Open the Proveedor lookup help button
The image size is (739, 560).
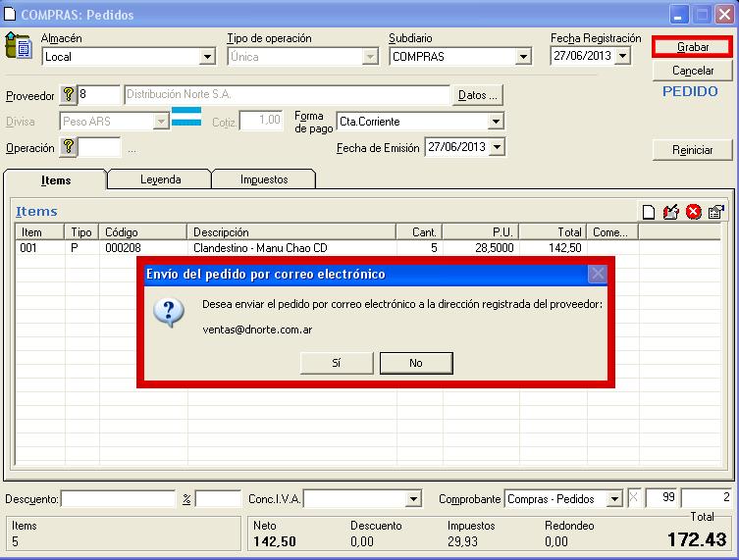click(68, 95)
